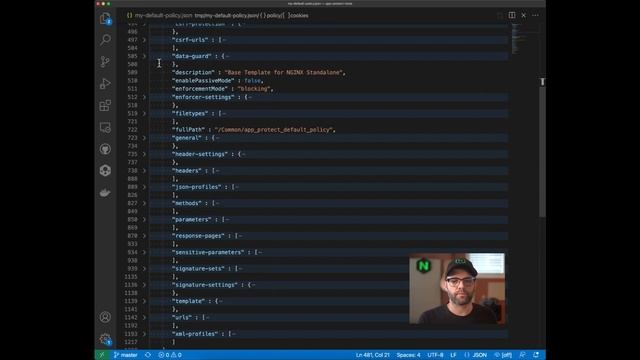Change end of line sequence via LF

(453, 355)
